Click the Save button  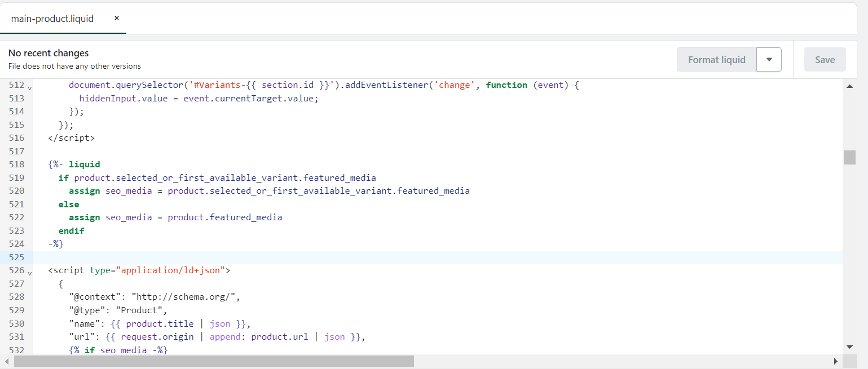point(825,60)
